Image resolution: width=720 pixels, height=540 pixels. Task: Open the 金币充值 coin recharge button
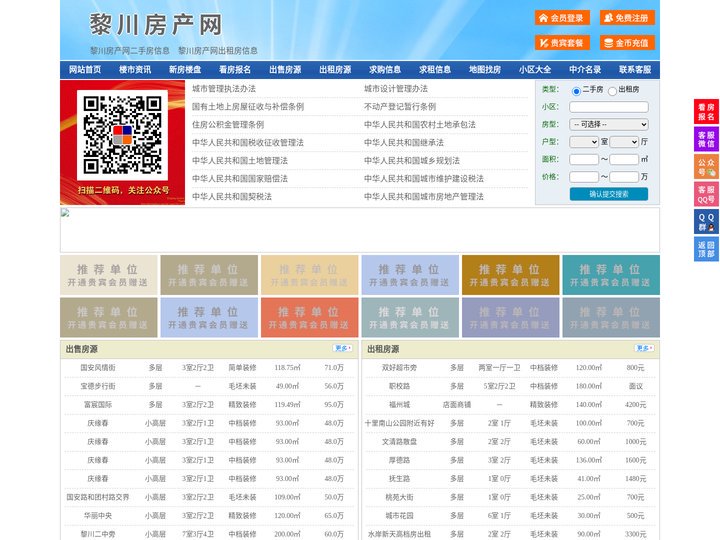pyautogui.click(x=627, y=43)
